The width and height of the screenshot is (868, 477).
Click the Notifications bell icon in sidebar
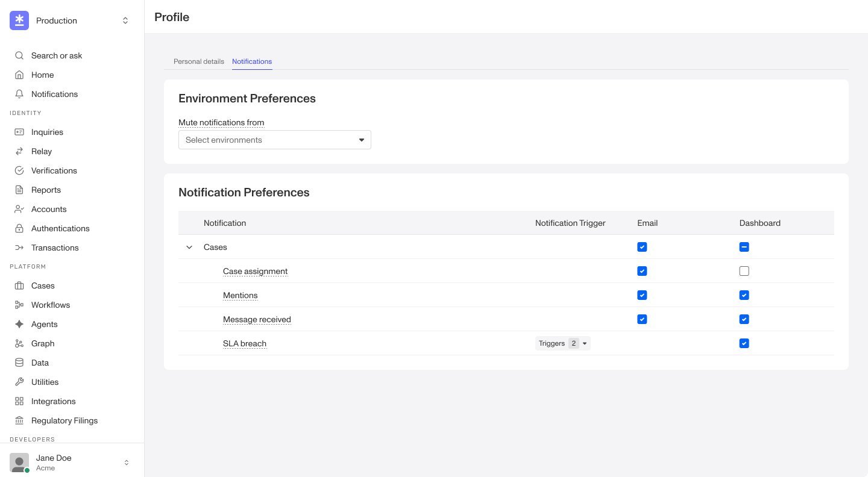tap(19, 94)
